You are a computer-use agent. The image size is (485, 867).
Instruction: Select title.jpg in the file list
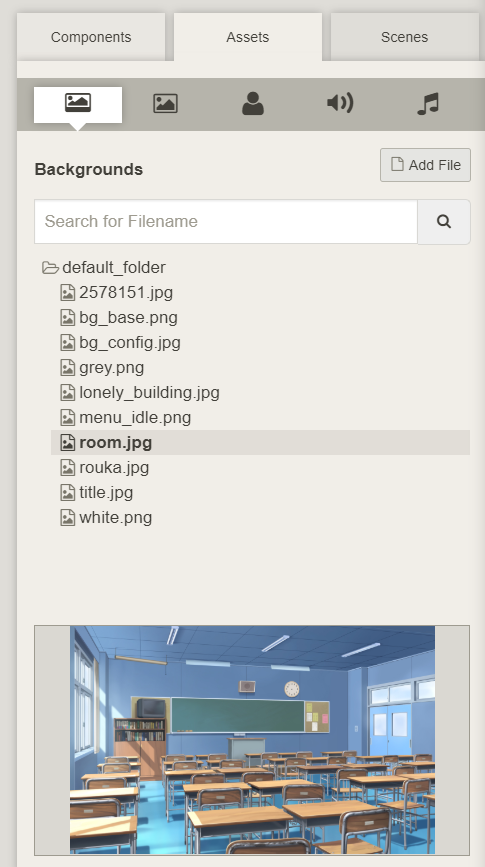point(106,493)
